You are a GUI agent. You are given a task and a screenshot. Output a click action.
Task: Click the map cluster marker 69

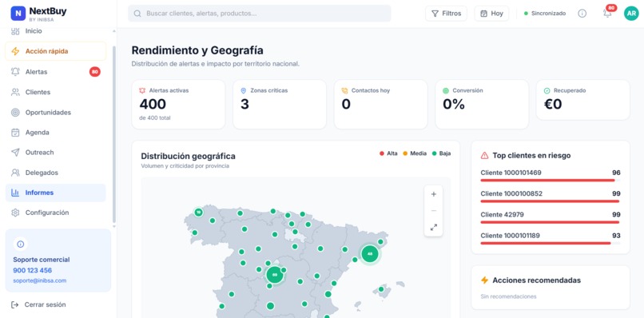click(275, 274)
